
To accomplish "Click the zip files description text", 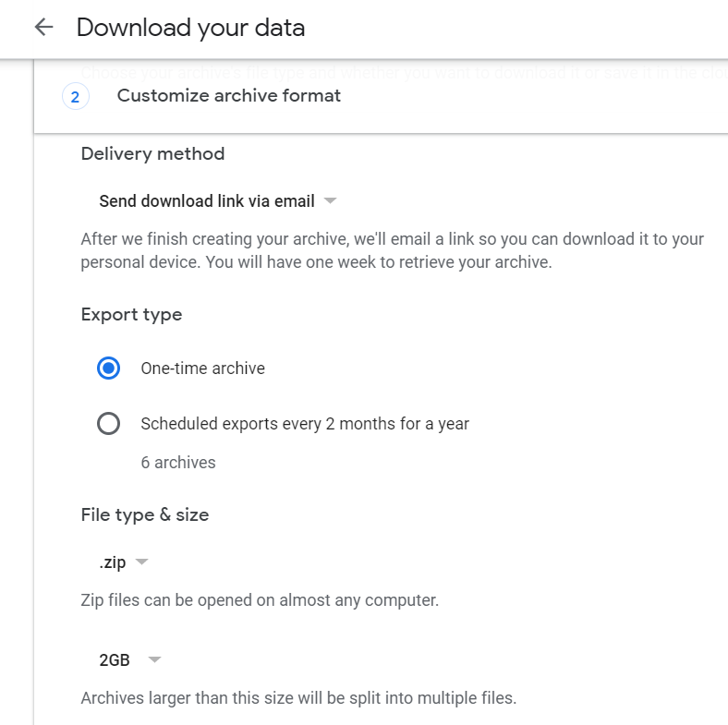I will tap(260, 600).
